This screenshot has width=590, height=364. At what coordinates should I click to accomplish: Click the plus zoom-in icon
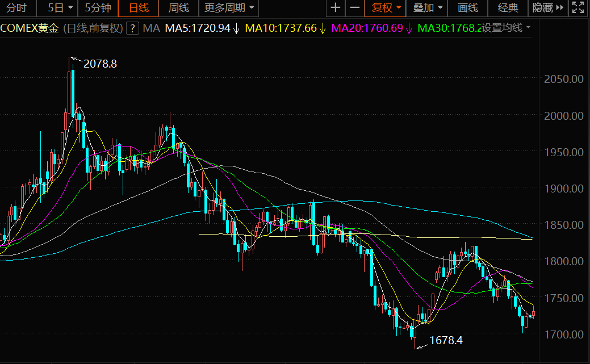click(x=336, y=8)
